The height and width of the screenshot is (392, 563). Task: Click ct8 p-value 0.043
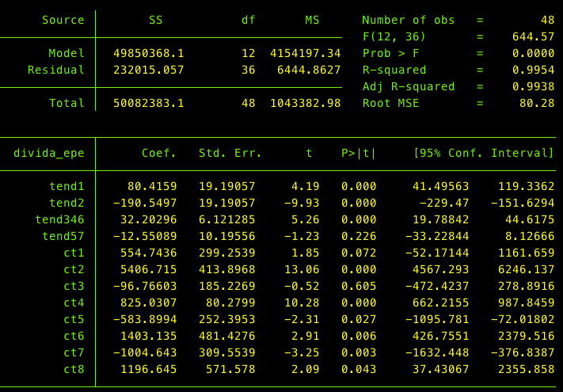pyautogui.click(x=359, y=369)
